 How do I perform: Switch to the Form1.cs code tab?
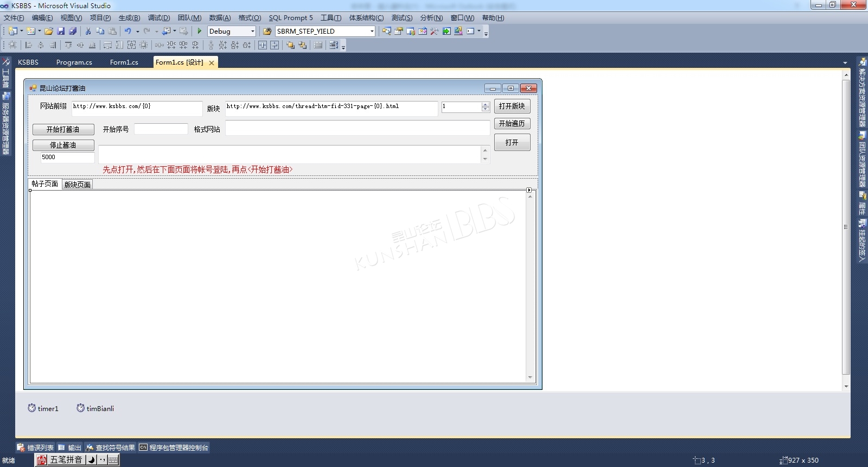[x=124, y=62]
